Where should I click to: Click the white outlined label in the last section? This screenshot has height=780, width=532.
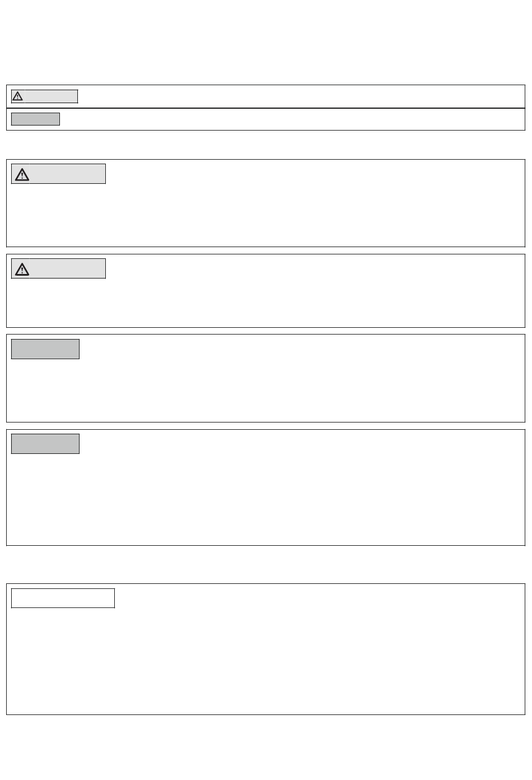tap(63, 598)
